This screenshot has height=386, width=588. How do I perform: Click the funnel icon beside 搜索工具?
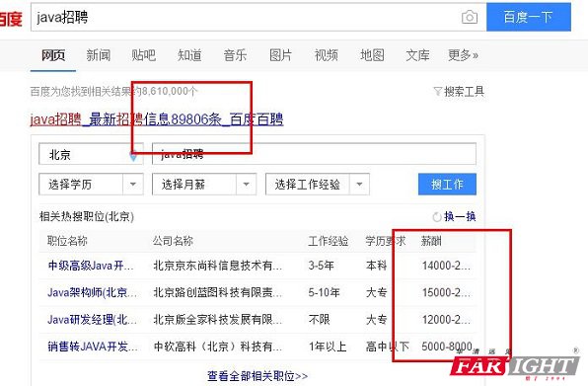coord(438,91)
